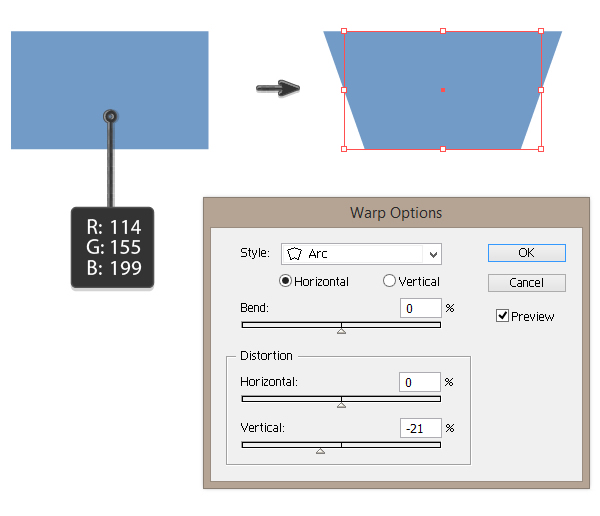
Task: Click the bottom-right bounding box handle
Action: [541, 149]
